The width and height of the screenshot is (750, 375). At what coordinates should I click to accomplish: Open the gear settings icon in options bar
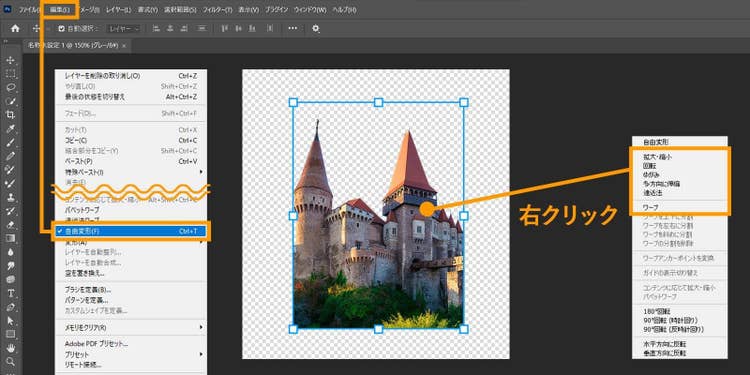pyautogui.click(x=316, y=28)
